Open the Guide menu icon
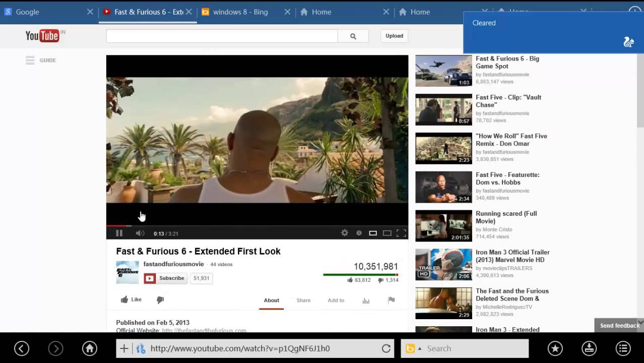 click(30, 60)
